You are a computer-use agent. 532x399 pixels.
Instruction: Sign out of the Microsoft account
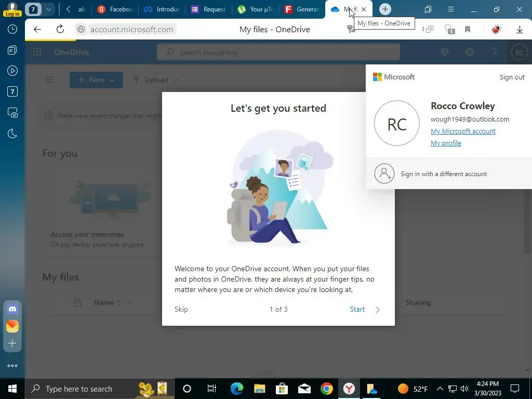512,77
